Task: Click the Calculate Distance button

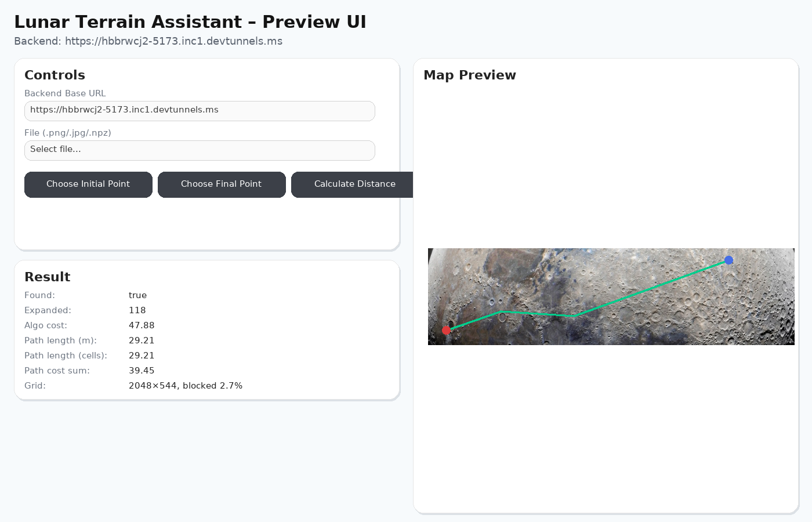Action: point(352,184)
